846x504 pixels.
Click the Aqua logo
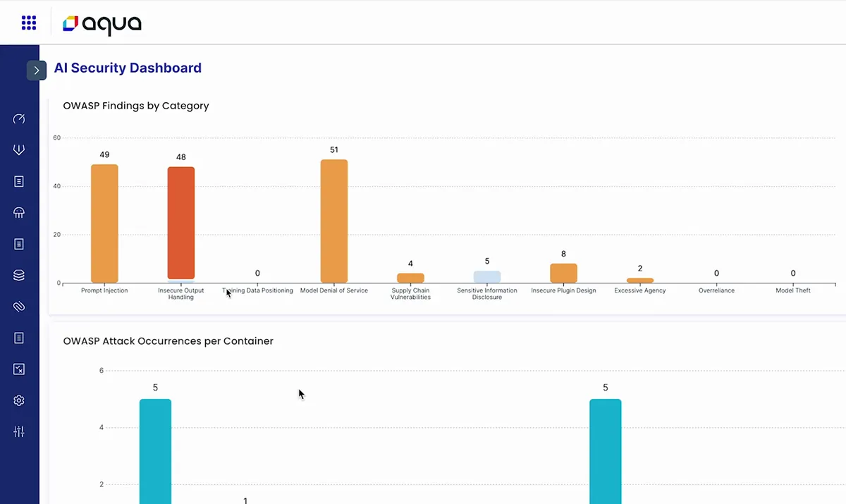102,24
